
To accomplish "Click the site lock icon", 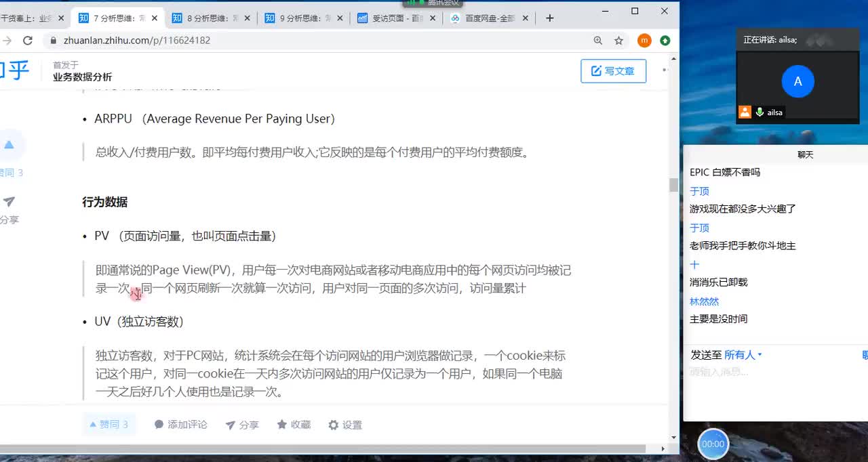I will [x=54, y=41].
